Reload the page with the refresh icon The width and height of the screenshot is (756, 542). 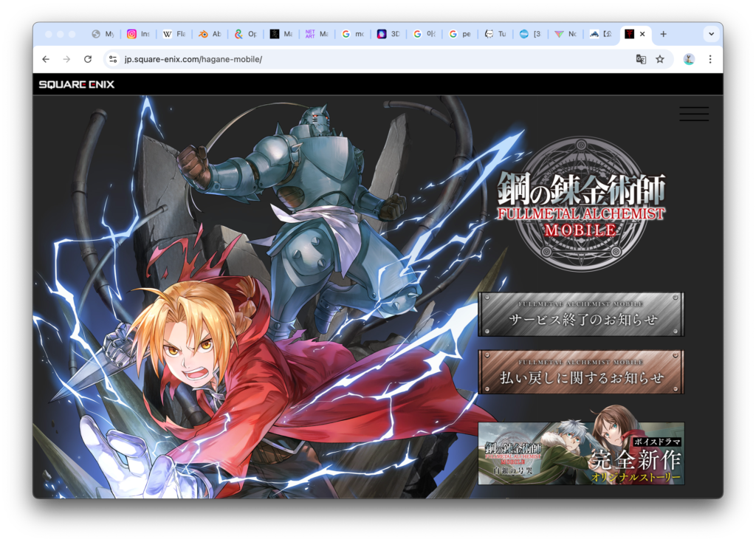(x=88, y=59)
